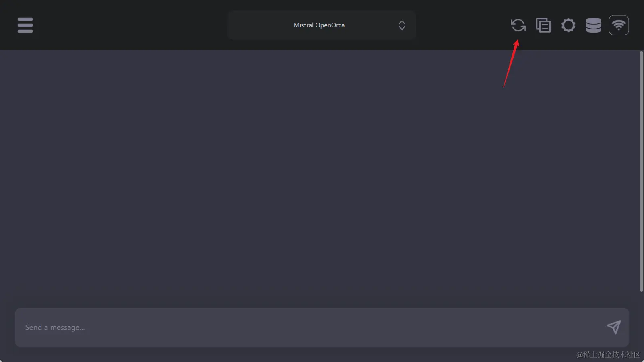Click the reset chat circular arrows icon
644x362 pixels.
[518, 25]
